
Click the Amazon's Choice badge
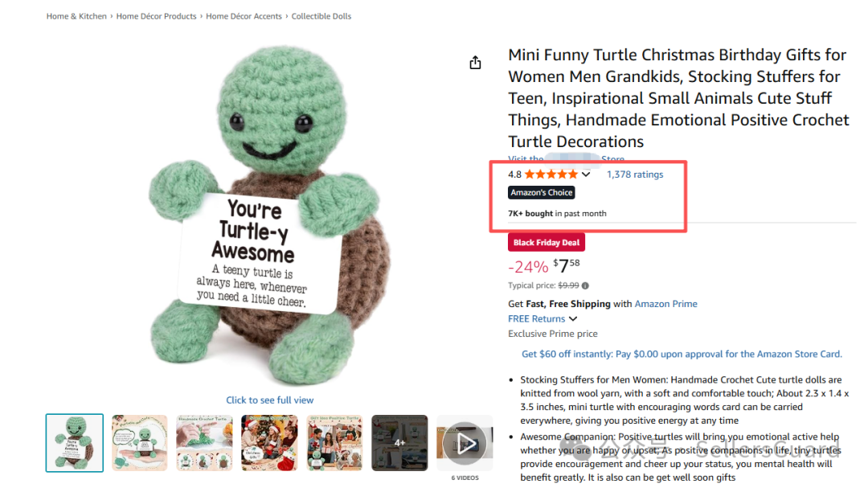point(542,193)
